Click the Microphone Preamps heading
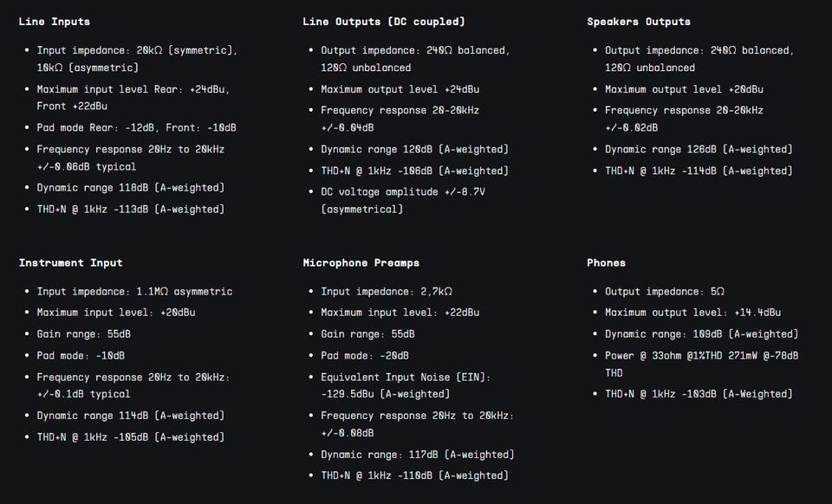The width and height of the screenshot is (832, 504). [x=361, y=263]
